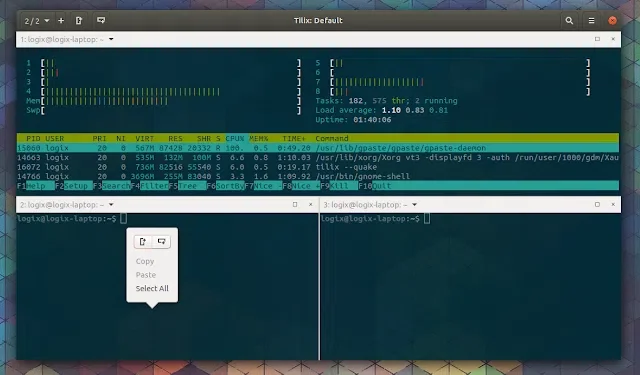Click terminal 2 shell prompt

point(67,219)
